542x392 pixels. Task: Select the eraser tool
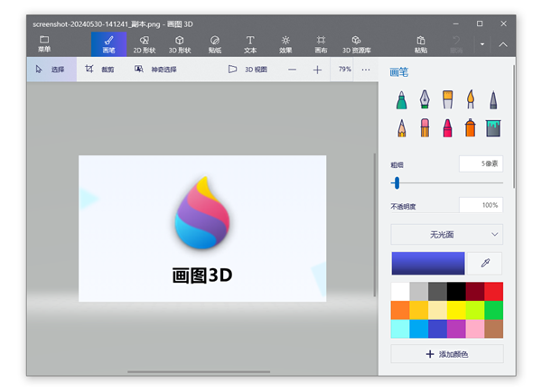[x=425, y=128]
